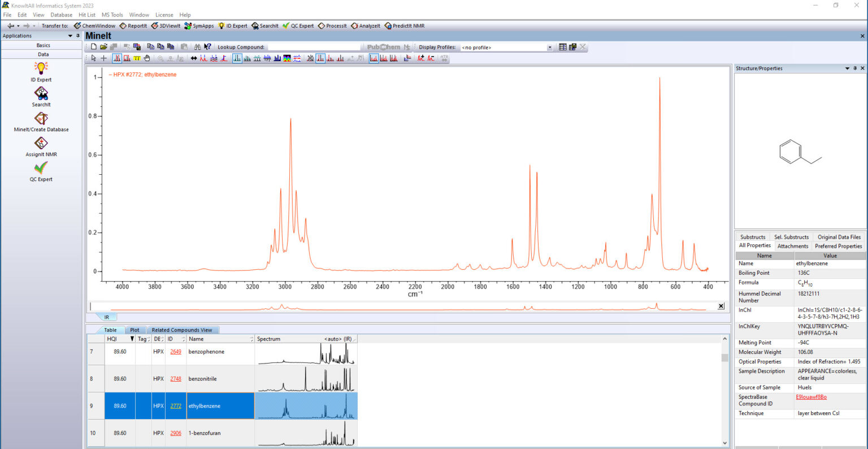Switch to the Related Compounds View tab
This screenshot has width=868, height=449.
181,330
